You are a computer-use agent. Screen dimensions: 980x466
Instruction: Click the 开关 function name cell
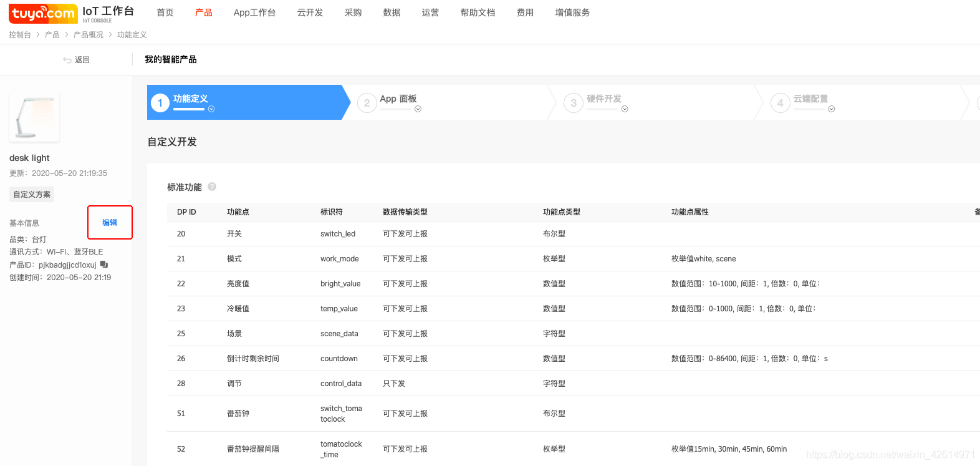(x=234, y=234)
